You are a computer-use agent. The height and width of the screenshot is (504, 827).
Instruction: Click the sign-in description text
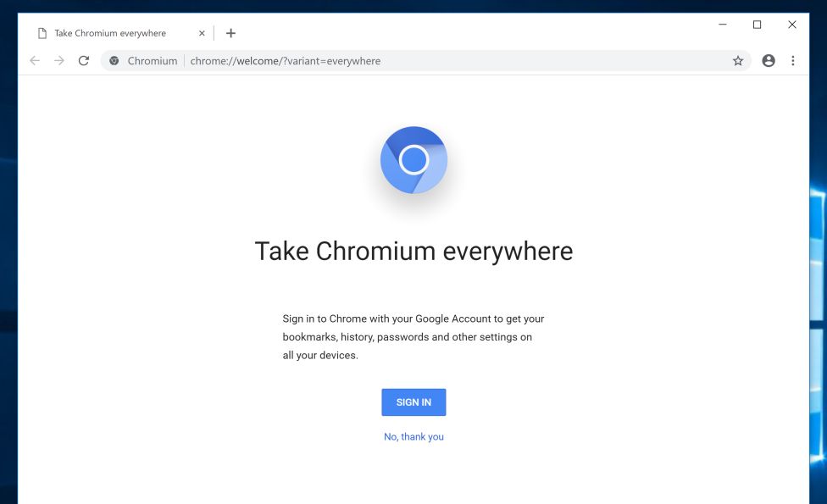pos(413,336)
